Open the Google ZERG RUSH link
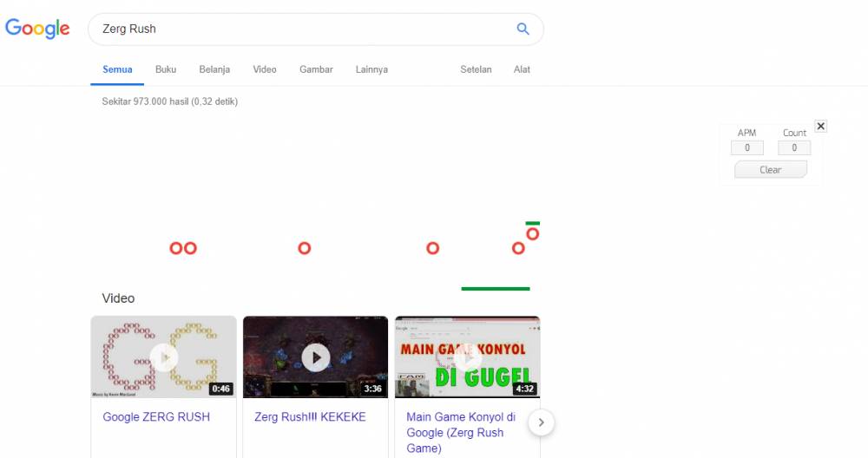 156,416
